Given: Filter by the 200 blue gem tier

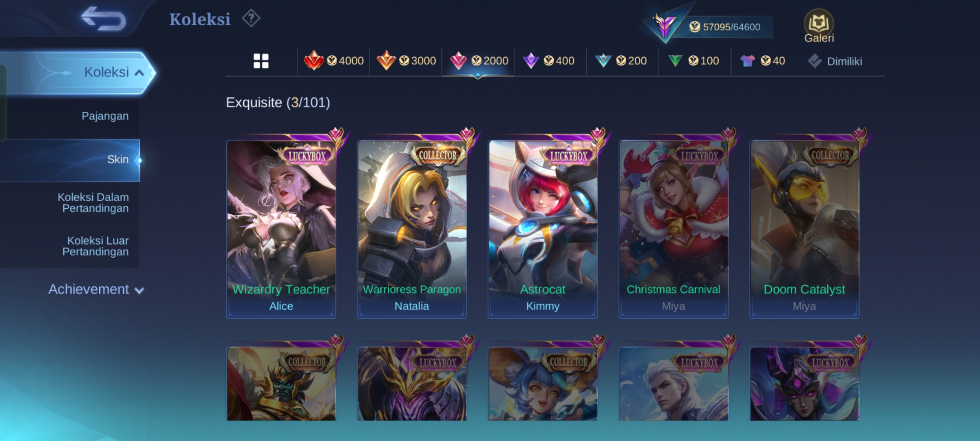Looking at the screenshot, I should click(x=621, y=61).
